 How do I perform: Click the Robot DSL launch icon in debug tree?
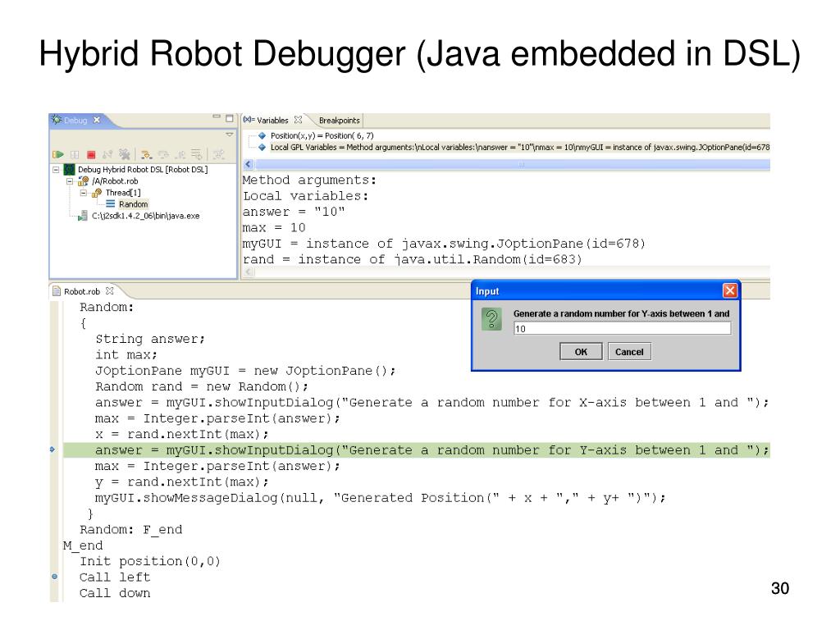69,169
